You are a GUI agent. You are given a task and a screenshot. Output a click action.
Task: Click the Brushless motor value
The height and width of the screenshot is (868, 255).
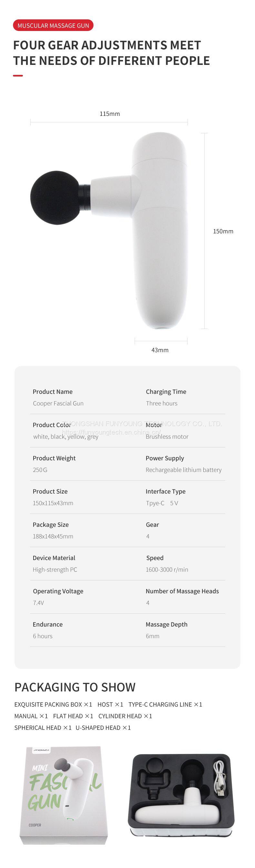coord(167,436)
